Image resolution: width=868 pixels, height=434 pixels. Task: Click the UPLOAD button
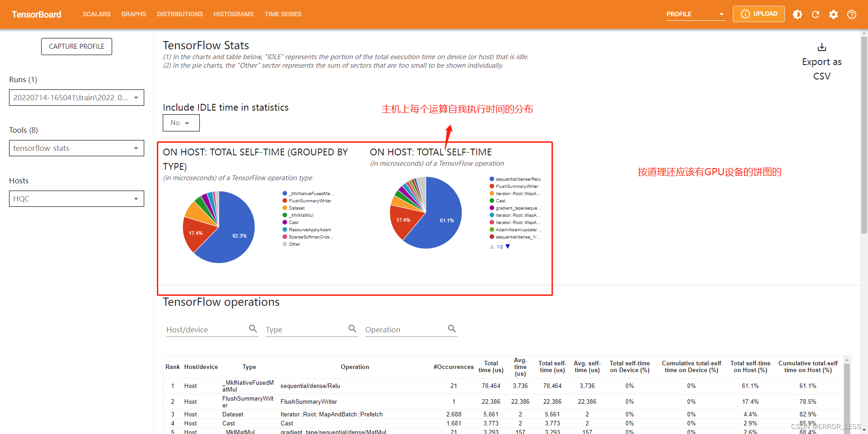point(759,14)
